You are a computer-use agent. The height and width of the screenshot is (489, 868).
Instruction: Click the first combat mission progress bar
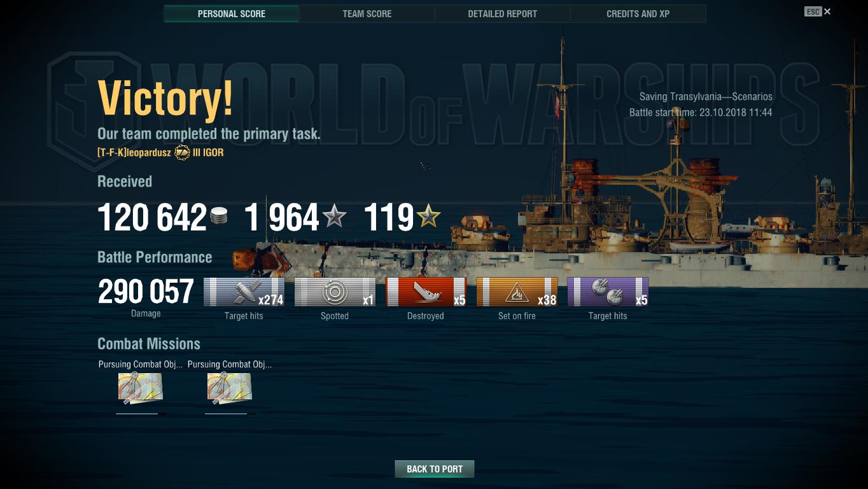tap(141, 414)
